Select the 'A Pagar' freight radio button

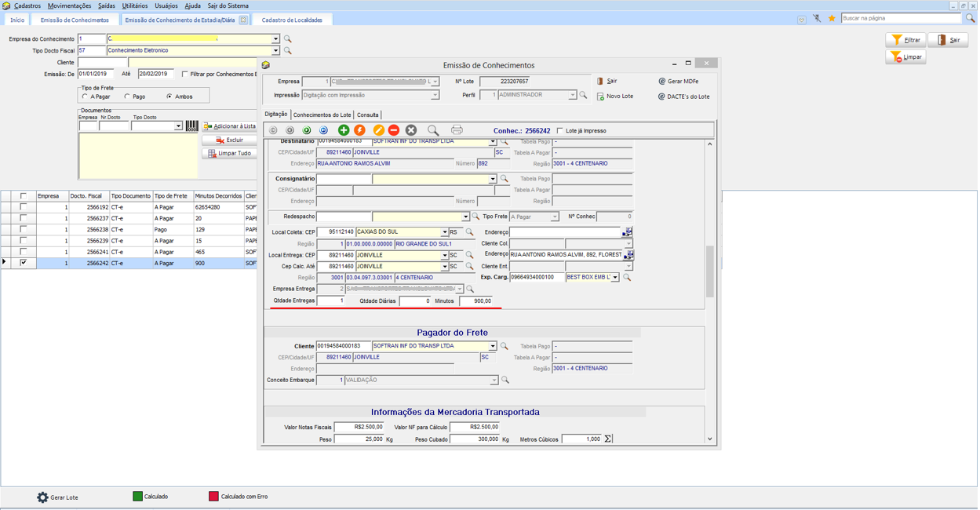tap(86, 97)
